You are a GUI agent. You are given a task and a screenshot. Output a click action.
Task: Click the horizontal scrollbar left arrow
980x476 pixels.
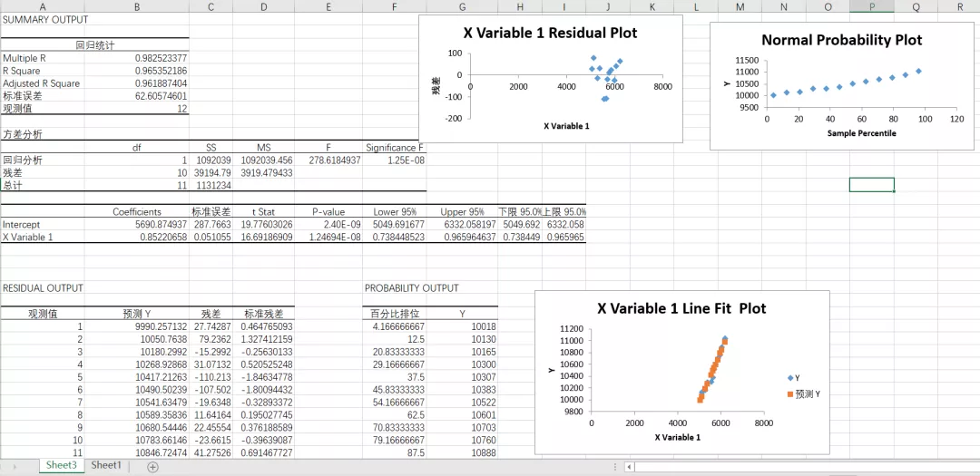[x=629, y=467]
